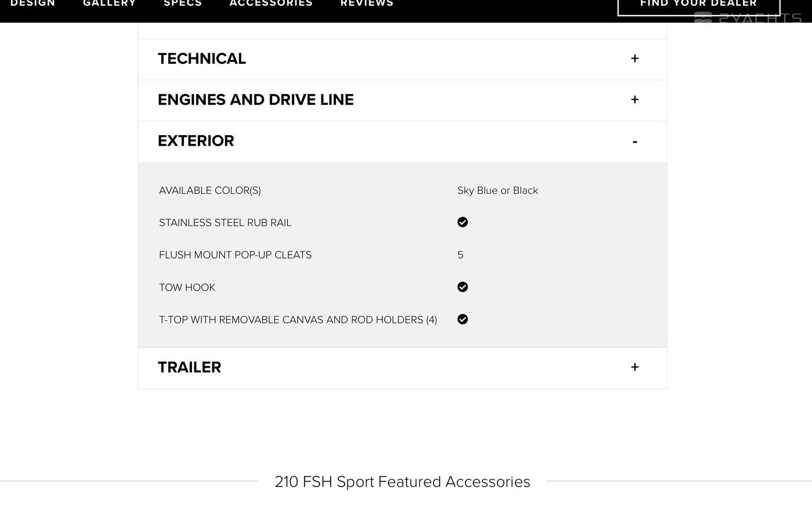
Task: Click the plus icon beside Engines and Drive Line
Action: click(x=635, y=100)
